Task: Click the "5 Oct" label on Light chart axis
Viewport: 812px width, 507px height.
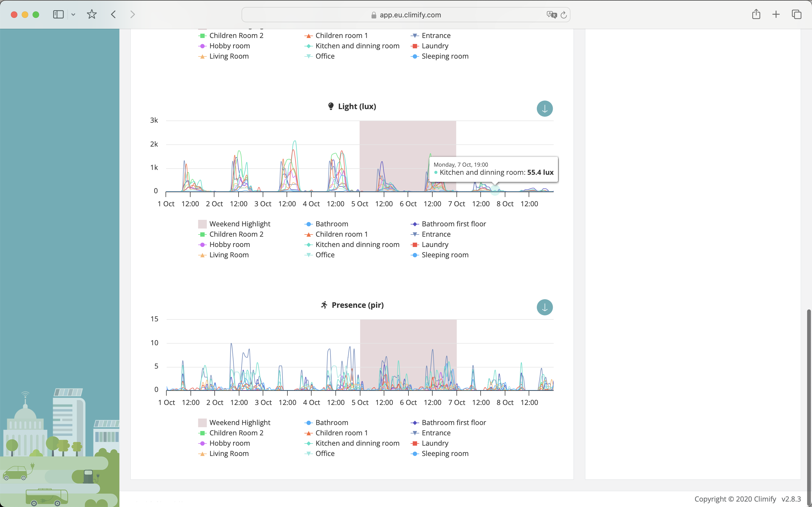Action: coord(360,204)
